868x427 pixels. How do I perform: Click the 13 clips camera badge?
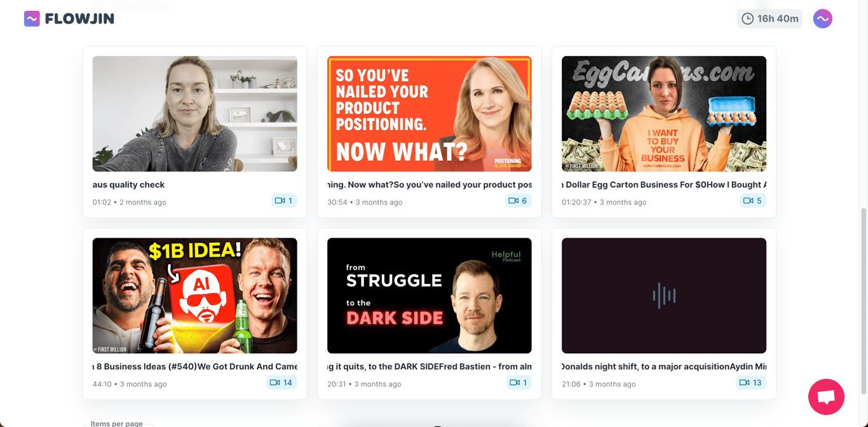point(751,383)
